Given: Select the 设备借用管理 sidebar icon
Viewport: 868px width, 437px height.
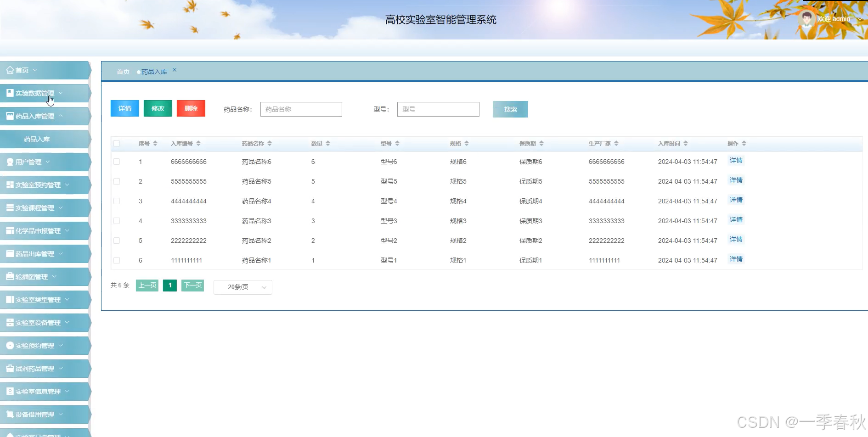Looking at the screenshot, I should point(10,414).
